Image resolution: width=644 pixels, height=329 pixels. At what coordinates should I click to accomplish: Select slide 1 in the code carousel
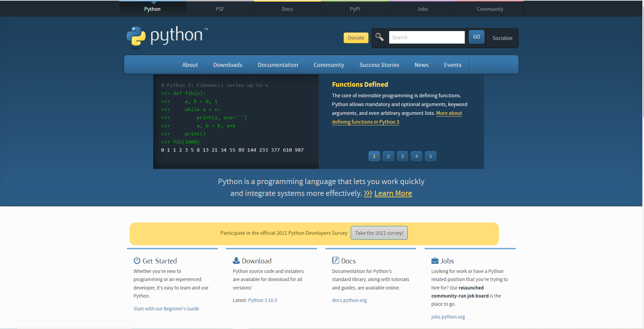374,156
